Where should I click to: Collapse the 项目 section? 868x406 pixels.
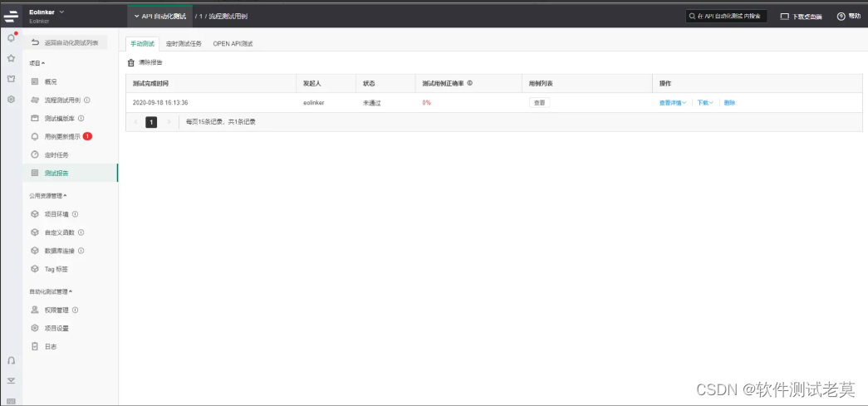pos(37,64)
